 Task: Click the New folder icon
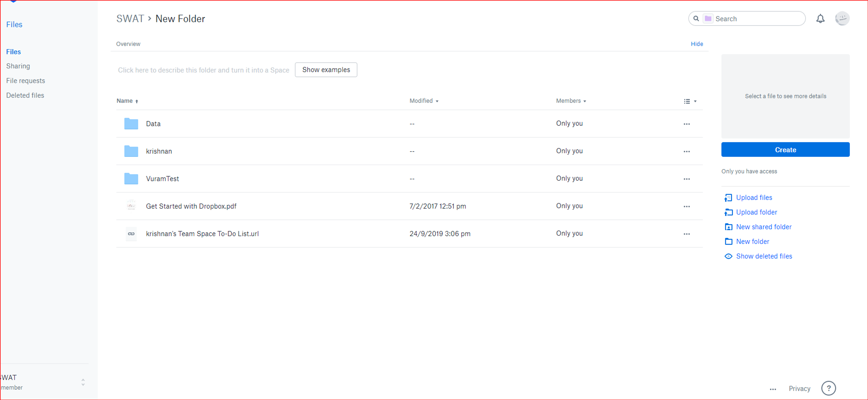[728, 241]
